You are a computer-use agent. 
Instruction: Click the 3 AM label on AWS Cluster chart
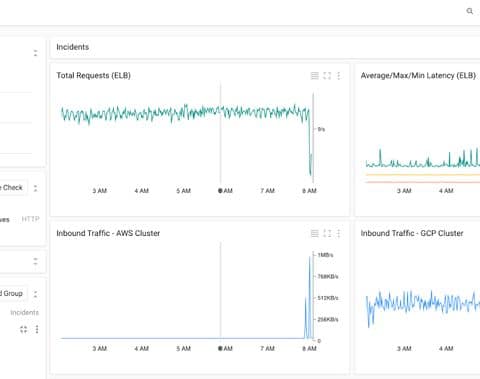pos(100,348)
